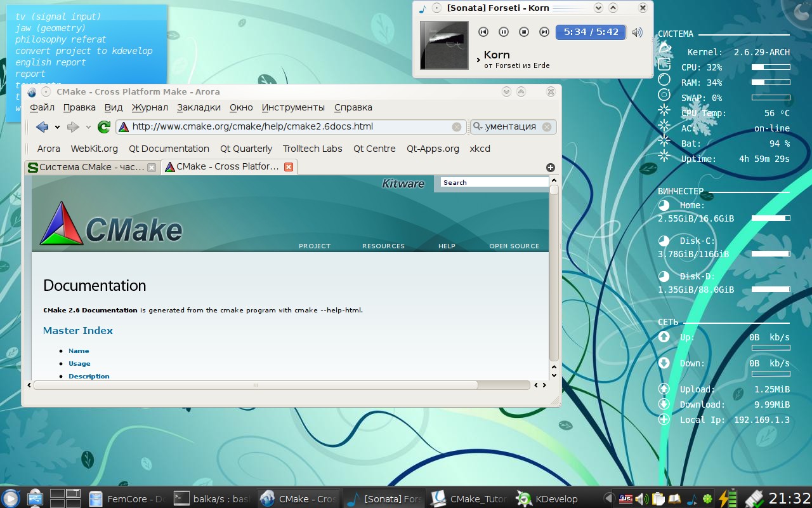Click the vertical scrollbar down arrow in Arora

point(554,375)
